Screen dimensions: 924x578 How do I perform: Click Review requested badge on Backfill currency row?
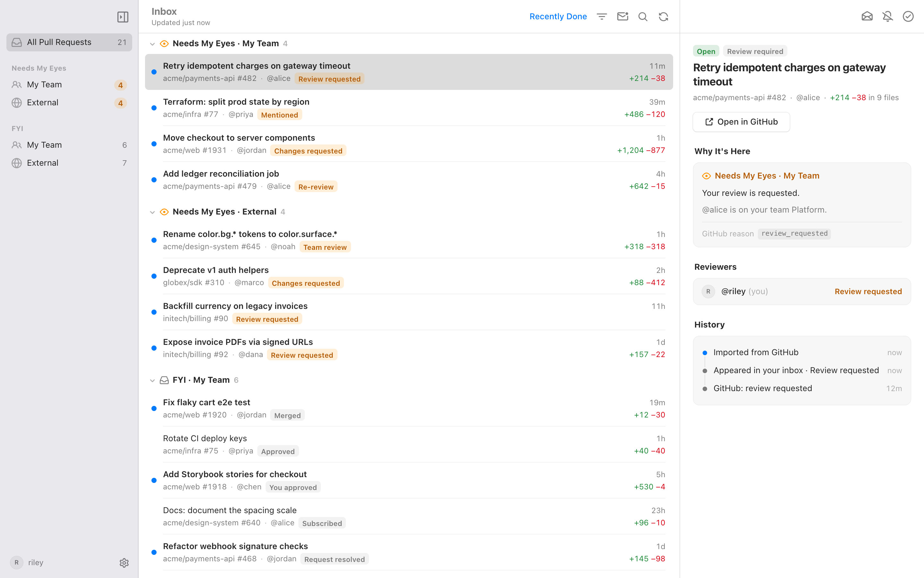click(x=267, y=319)
